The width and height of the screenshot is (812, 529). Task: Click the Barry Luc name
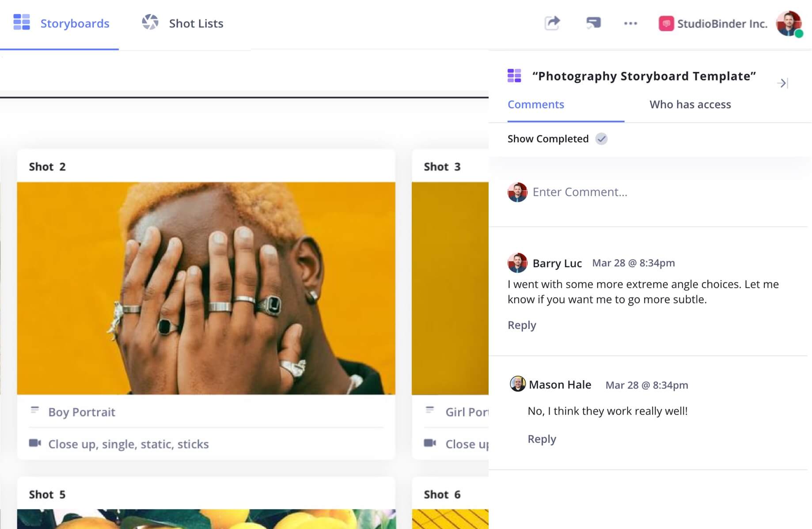[557, 263]
